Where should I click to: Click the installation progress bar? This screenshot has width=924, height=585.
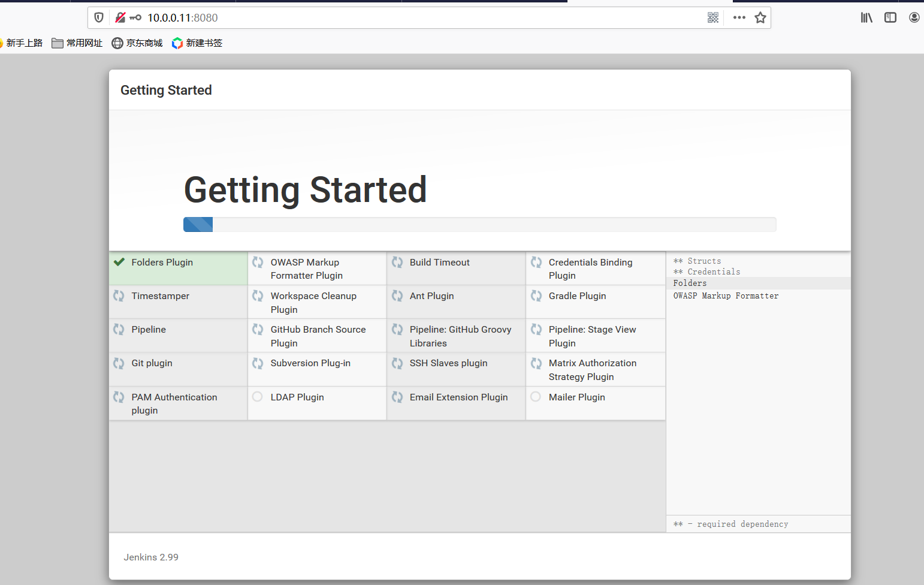click(x=479, y=224)
